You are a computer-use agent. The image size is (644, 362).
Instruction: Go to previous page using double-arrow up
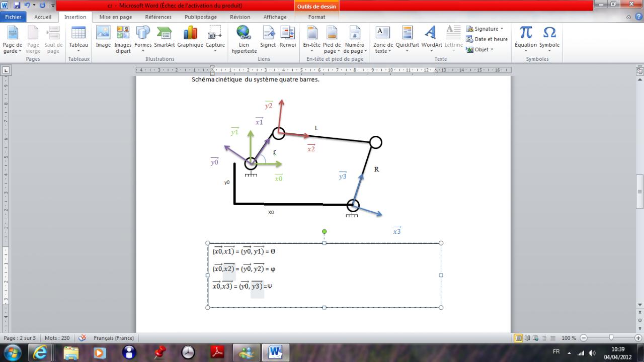coord(640,312)
